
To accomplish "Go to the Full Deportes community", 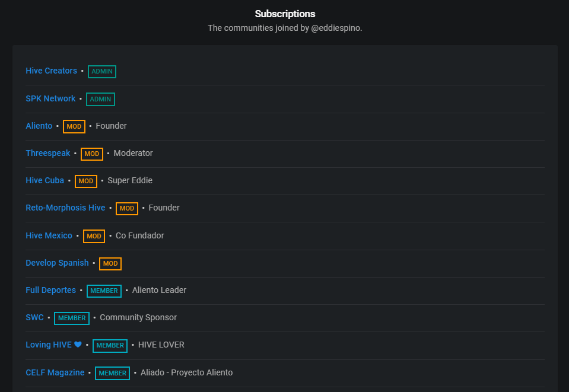I will tap(51, 290).
